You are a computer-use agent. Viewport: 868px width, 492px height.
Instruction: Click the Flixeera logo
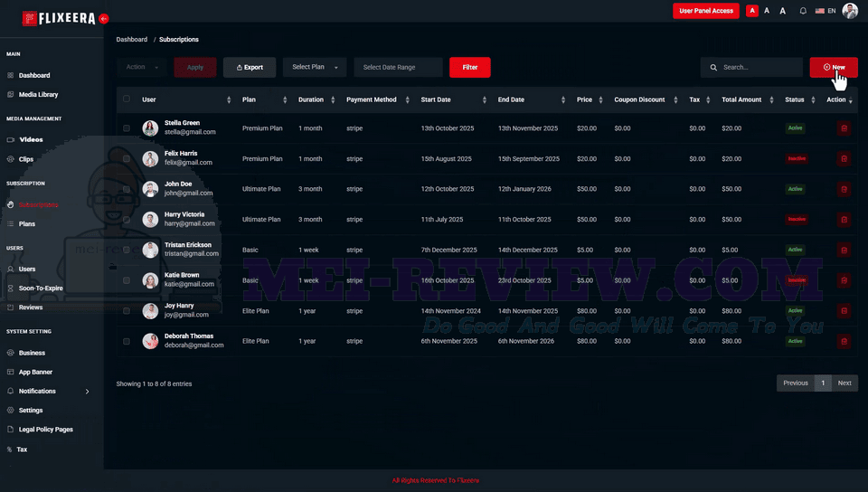[x=59, y=18]
